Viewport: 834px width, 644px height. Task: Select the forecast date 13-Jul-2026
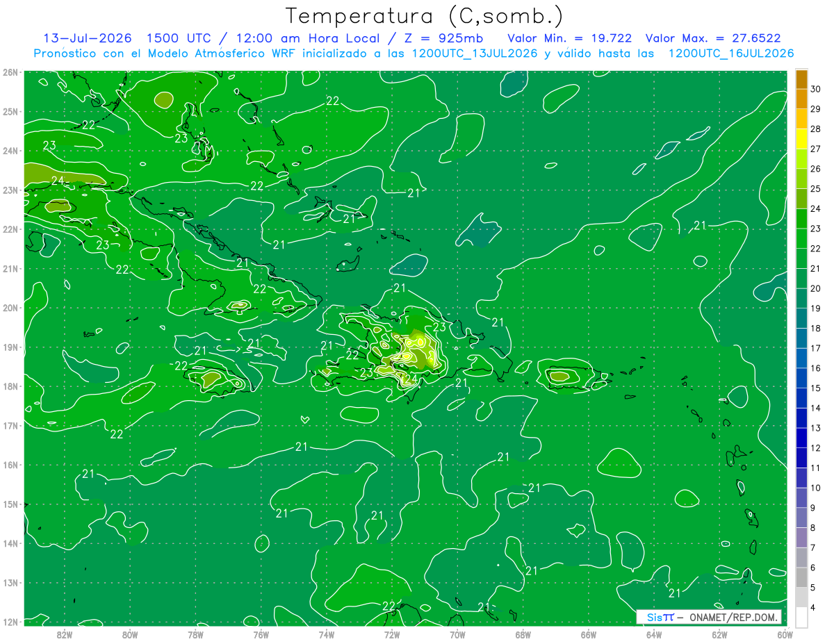(88, 38)
